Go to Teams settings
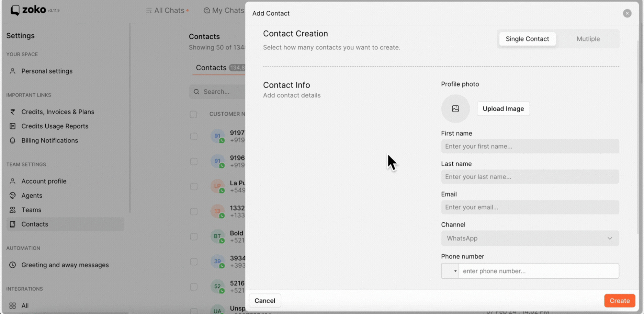 [31, 210]
